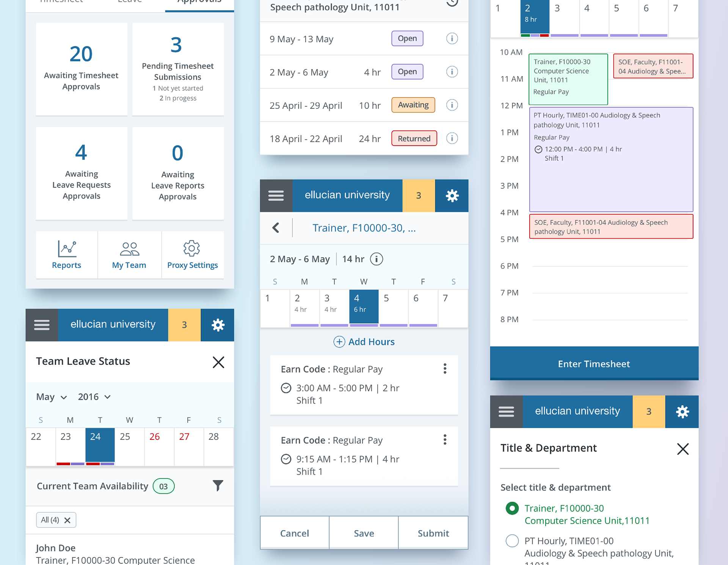This screenshot has width=728, height=565.
Task: Click the Add Hours link
Action: pos(364,342)
